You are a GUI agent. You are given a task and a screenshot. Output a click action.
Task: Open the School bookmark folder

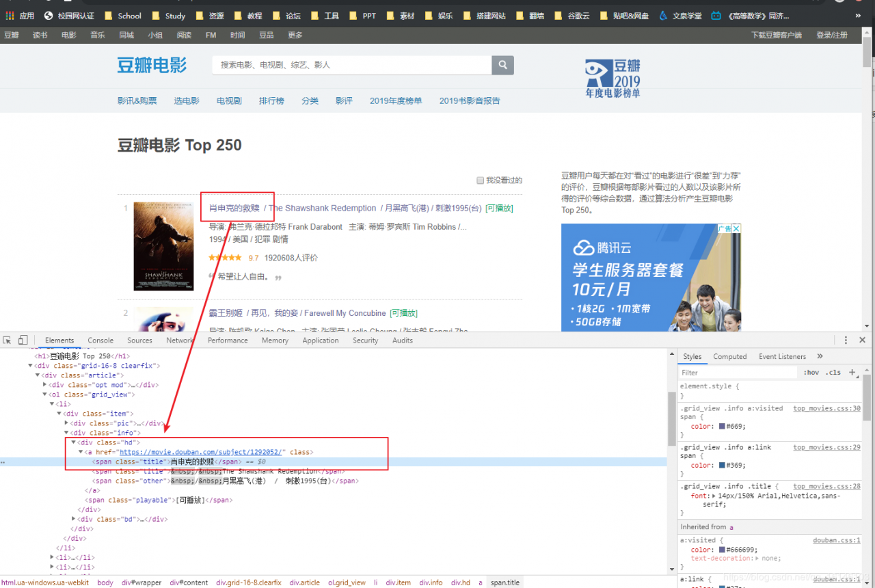[123, 16]
